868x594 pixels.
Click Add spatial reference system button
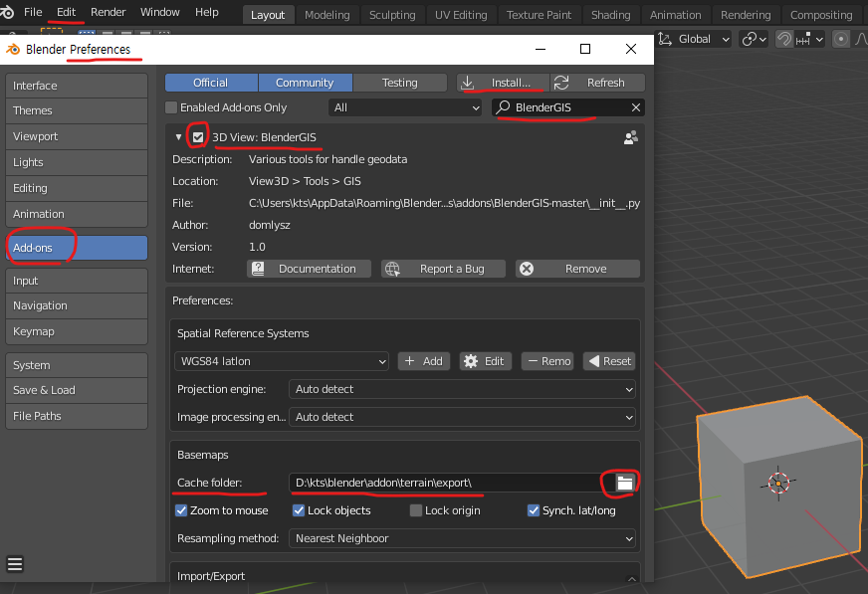click(423, 361)
